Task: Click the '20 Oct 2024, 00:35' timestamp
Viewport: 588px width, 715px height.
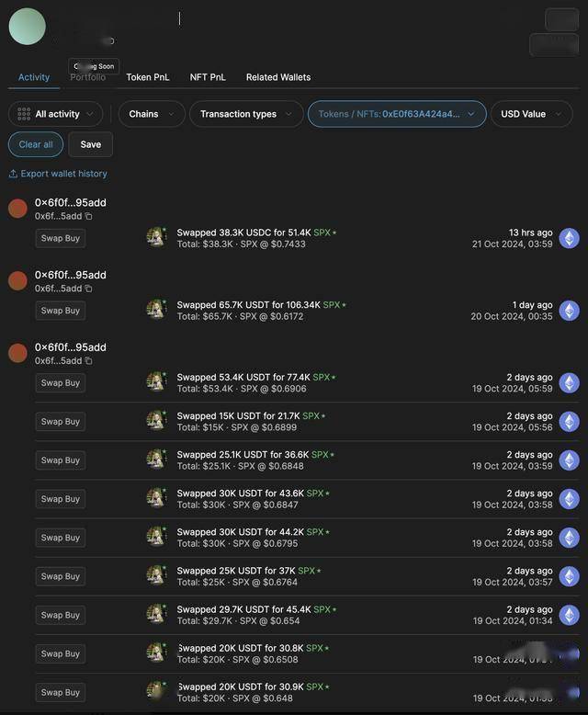Action: click(x=512, y=316)
